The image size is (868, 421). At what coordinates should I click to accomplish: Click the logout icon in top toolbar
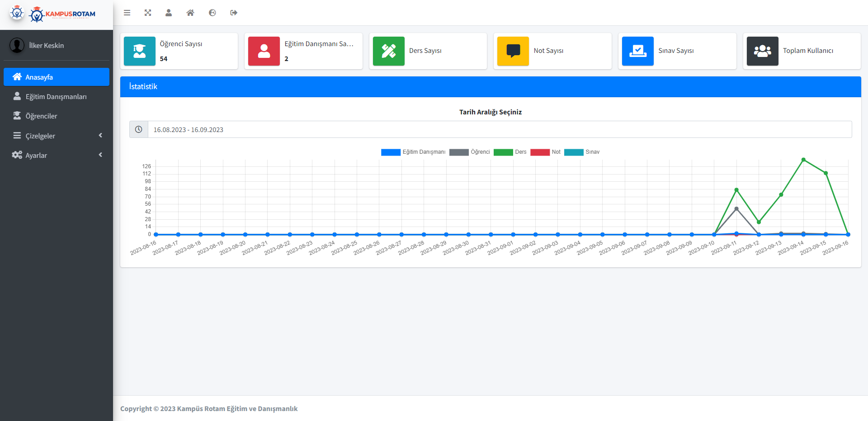tap(234, 13)
